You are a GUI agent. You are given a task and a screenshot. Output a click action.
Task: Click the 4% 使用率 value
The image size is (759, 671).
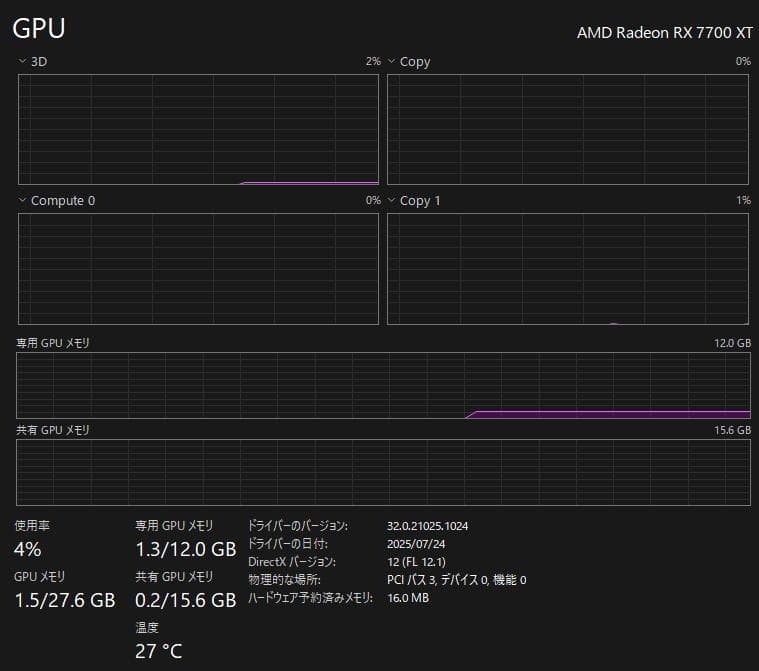click(x=28, y=549)
